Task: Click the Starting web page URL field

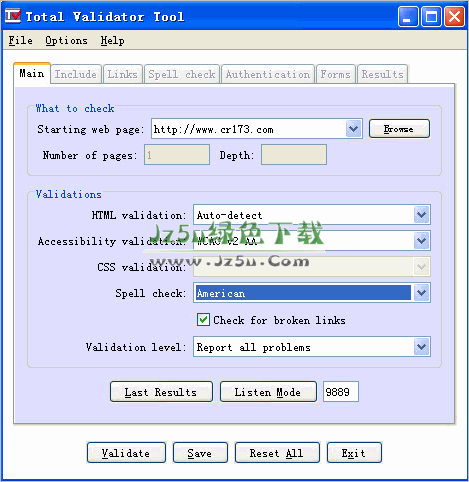Action: (x=249, y=129)
